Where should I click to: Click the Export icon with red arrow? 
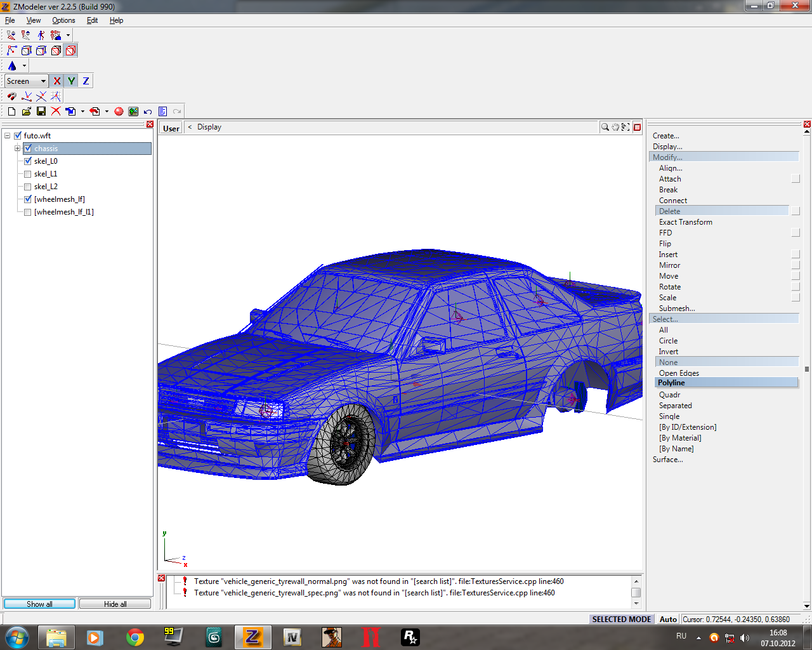[95, 111]
